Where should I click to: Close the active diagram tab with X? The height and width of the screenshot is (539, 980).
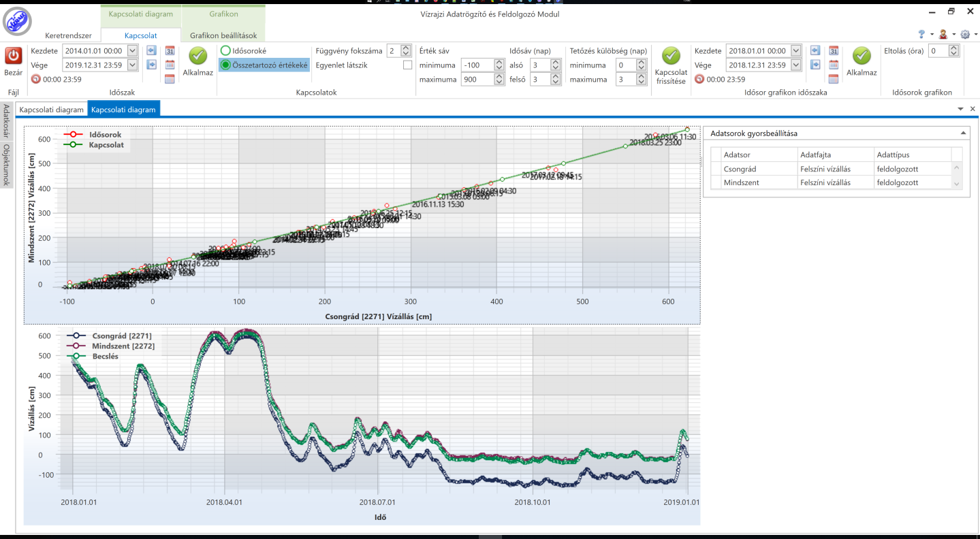(973, 109)
